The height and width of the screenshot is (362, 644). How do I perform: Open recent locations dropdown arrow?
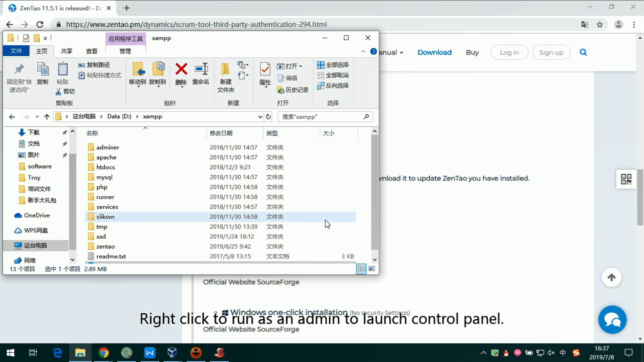point(37,117)
